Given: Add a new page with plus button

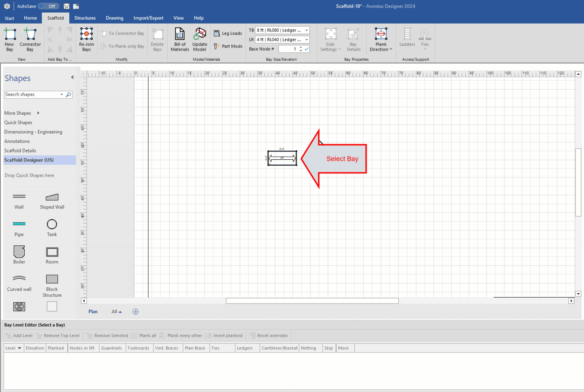Looking at the screenshot, I should pyautogui.click(x=135, y=312).
